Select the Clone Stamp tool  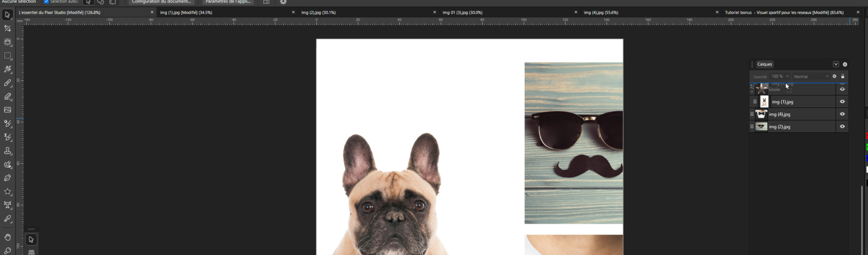click(7, 151)
